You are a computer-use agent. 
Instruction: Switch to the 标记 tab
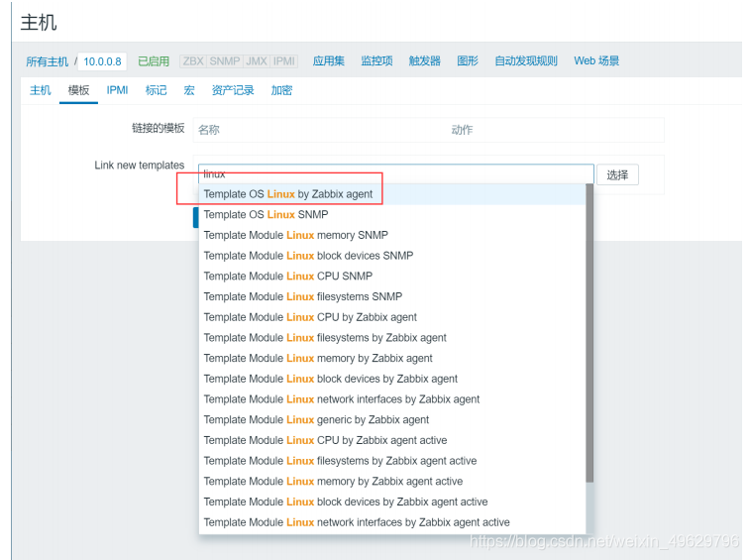click(x=157, y=90)
